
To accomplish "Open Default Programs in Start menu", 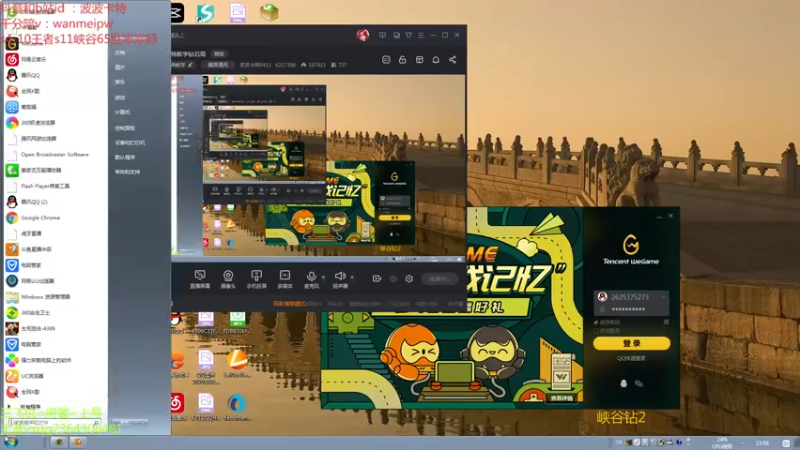I will [125, 157].
